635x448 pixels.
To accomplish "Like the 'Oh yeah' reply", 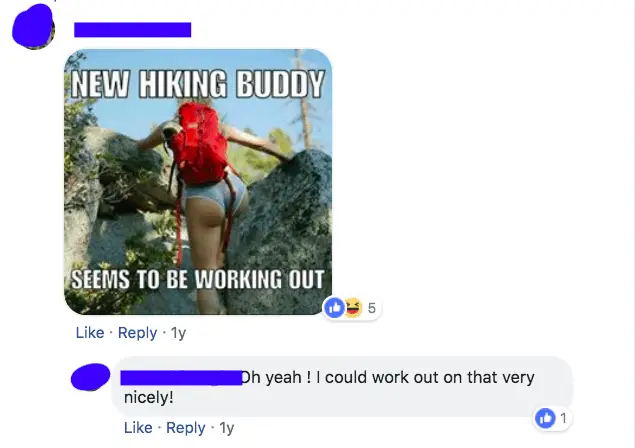I will [x=138, y=428].
